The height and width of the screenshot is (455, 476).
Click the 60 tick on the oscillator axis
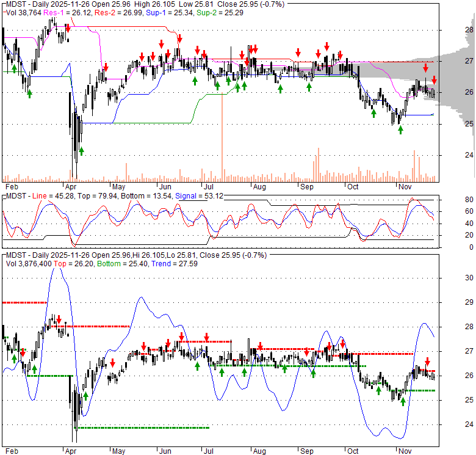pos(469,211)
